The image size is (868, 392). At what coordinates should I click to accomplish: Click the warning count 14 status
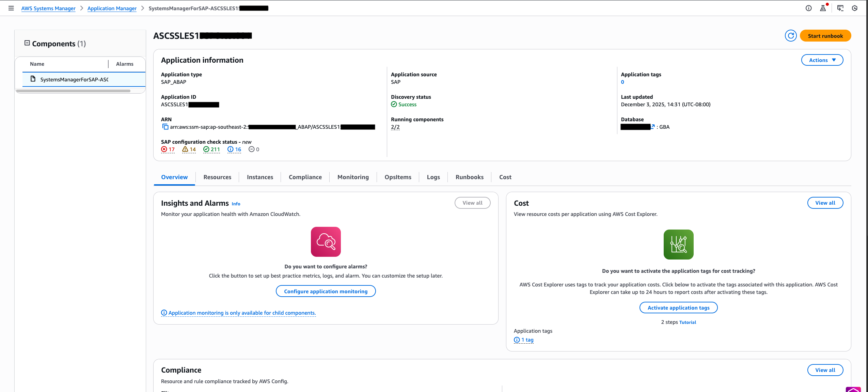tap(189, 150)
